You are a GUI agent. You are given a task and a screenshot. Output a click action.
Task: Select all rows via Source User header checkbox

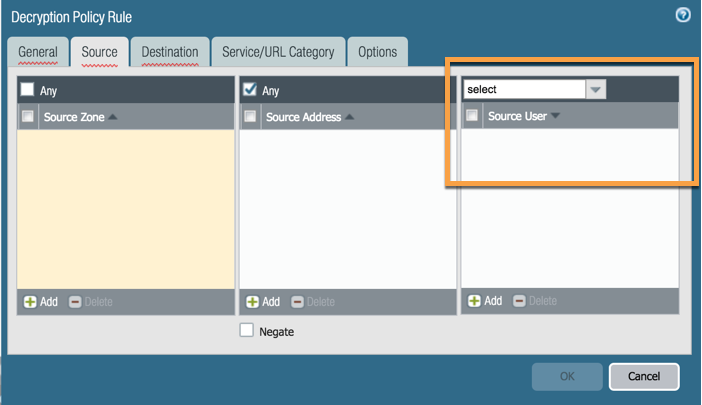pos(472,116)
